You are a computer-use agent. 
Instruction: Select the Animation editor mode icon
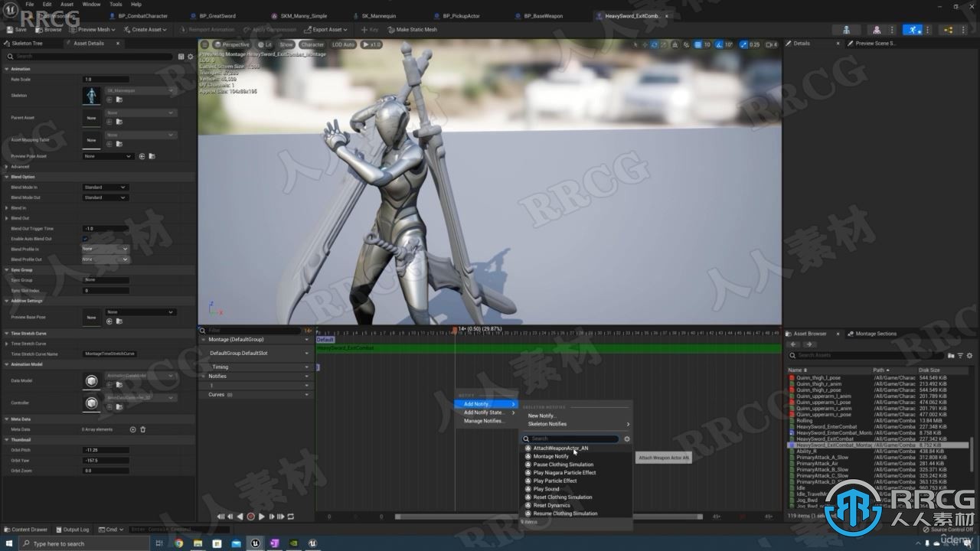[913, 30]
